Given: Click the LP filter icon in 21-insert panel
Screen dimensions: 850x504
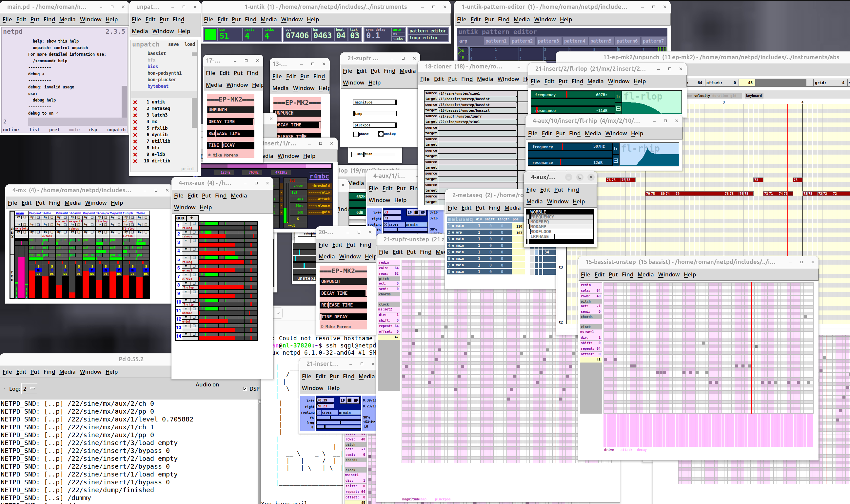Looking at the screenshot, I should pyautogui.click(x=343, y=401).
